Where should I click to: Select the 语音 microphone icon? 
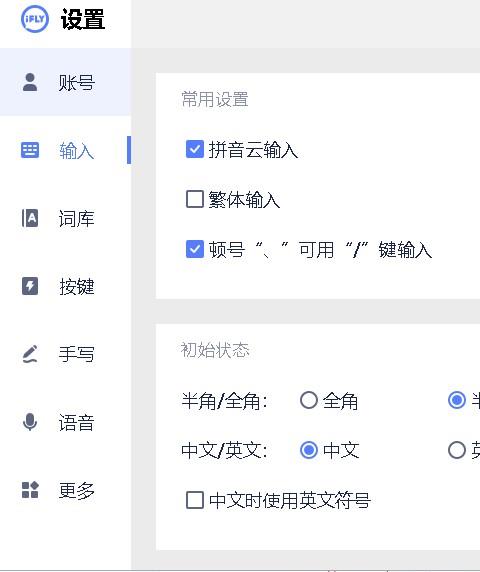(30, 422)
